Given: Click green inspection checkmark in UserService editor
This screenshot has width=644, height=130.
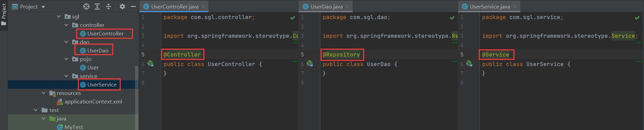Looking at the screenshot, I should [637, 18].
